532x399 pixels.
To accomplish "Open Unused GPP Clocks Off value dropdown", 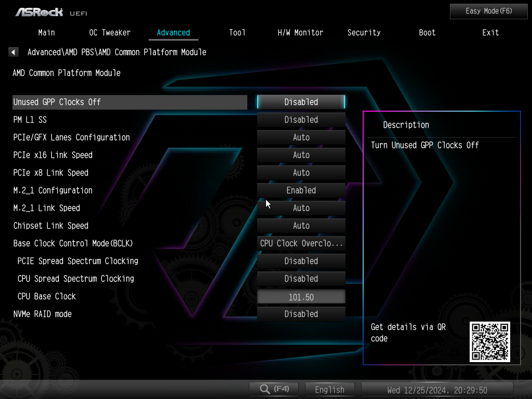I will [301, 102].
